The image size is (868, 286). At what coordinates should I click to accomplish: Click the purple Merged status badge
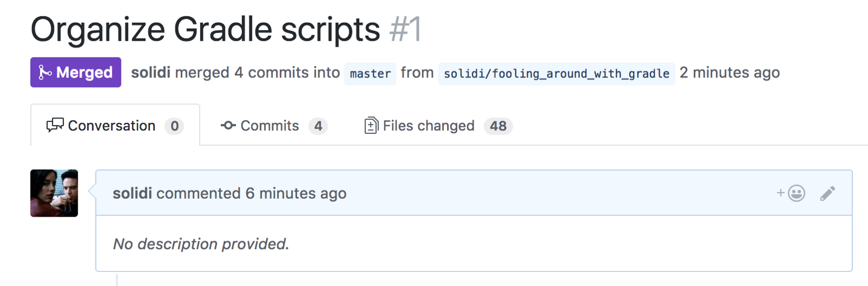point(76,73)
